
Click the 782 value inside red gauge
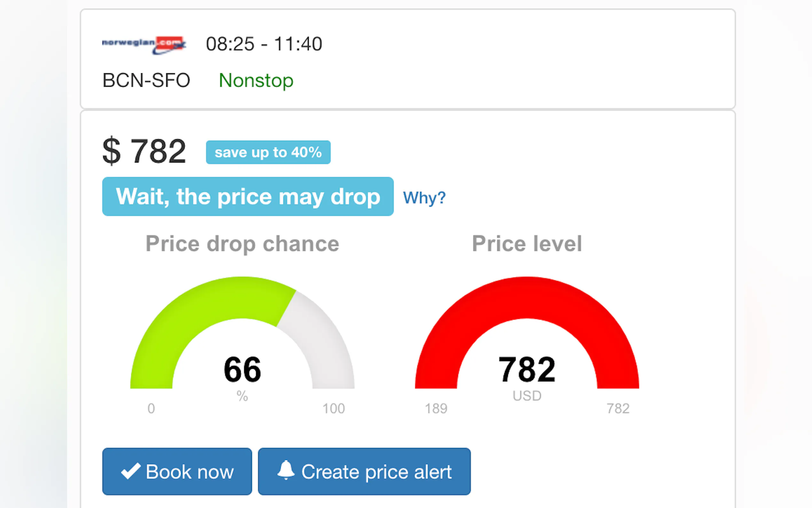(x=527, y=369)
